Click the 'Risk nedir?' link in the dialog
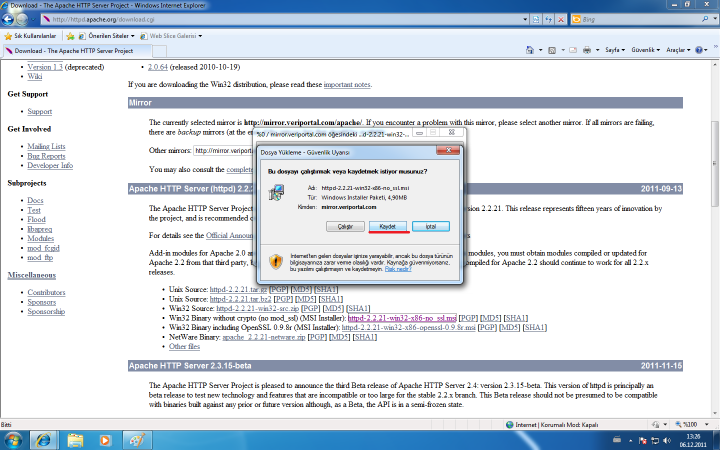Screen dimensions: 720x450 [398, 269]
